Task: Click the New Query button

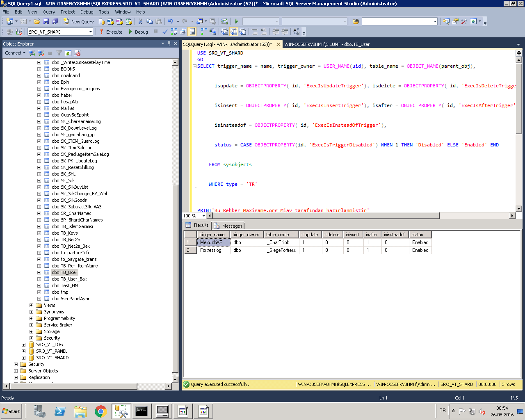Action: point(78,21)
